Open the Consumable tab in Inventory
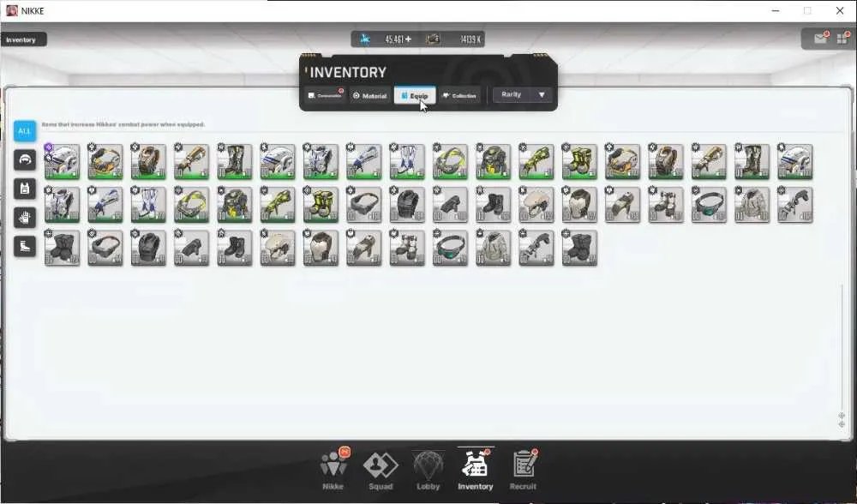This screenshot has width=857, height=504. click(325, 96)
